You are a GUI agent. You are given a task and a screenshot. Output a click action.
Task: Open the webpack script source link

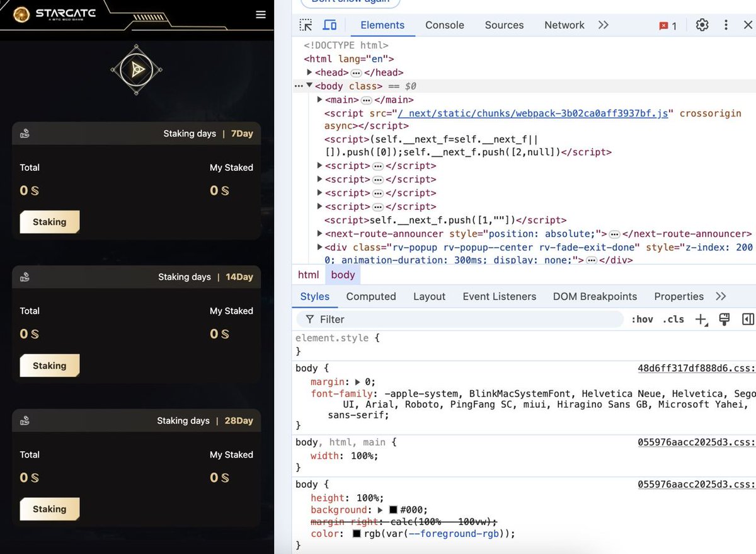534,113
